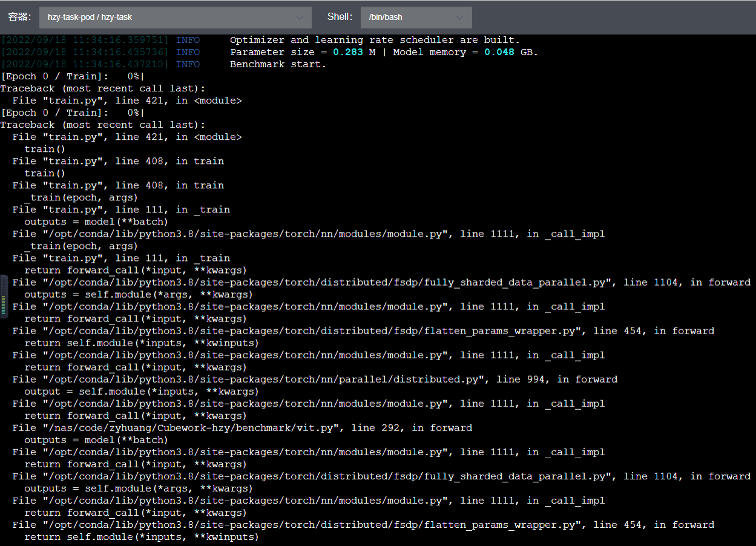Open the /bin/bash shell dropdown
This screenshot has height=546, width=756.
[415, 18]
